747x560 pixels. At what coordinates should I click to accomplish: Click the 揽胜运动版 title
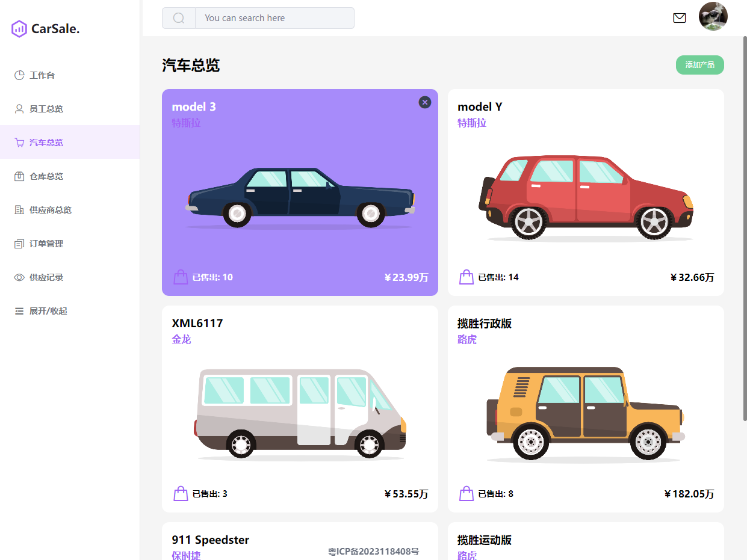tap(485, 540)
